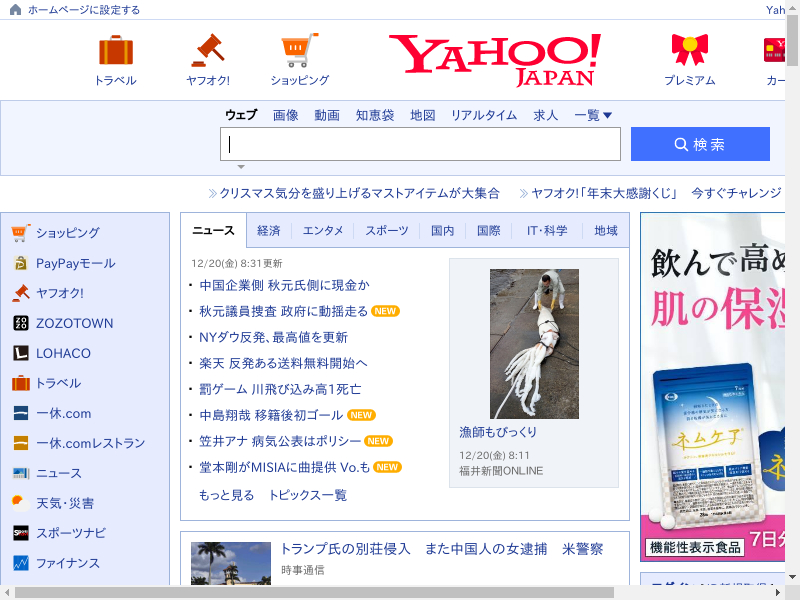Open headline 中国企業側 秋元氏側に現金か

coord(284,285)
